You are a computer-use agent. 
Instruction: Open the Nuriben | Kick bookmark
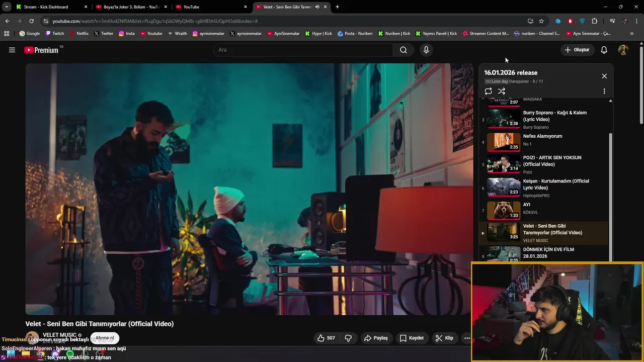point(394,34)
